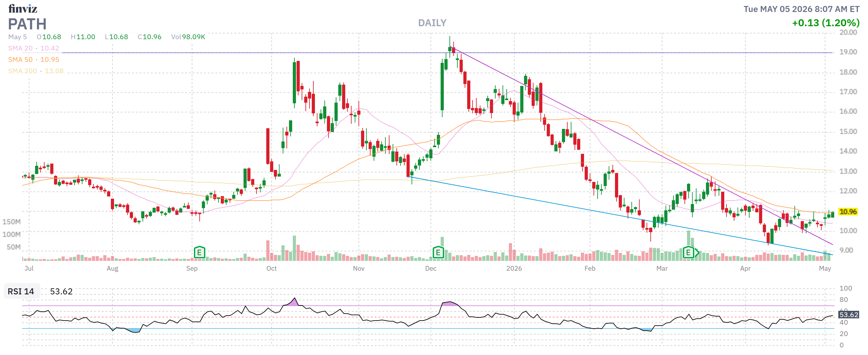Click the Feb month label
Viewport: 868px width, 355px height.
point(590,268)
